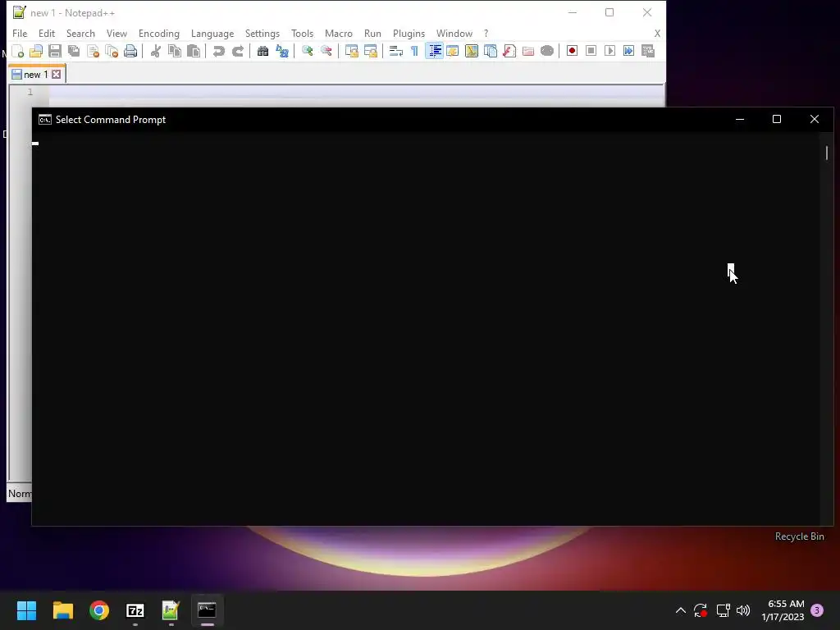Open the File menu in Notepad++
840x630 pixels.
(x=20, y=33)
